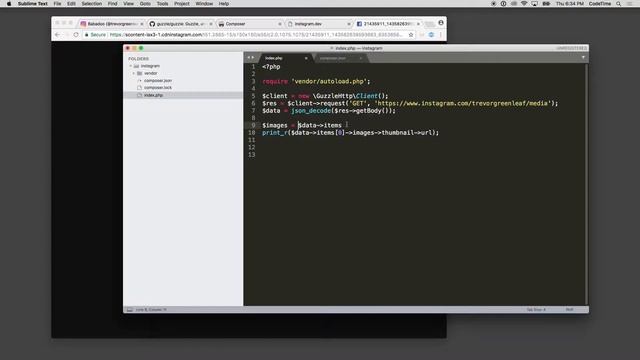Switch to the instagram.dev browser tab
Screen dimensions: 640x360
(x=318, y=24)
